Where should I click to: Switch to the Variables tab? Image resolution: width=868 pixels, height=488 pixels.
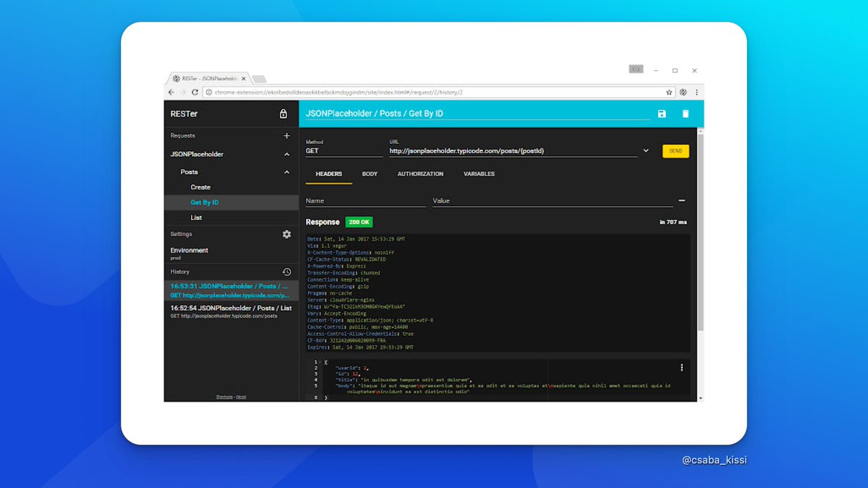click(x=479, y=174)
